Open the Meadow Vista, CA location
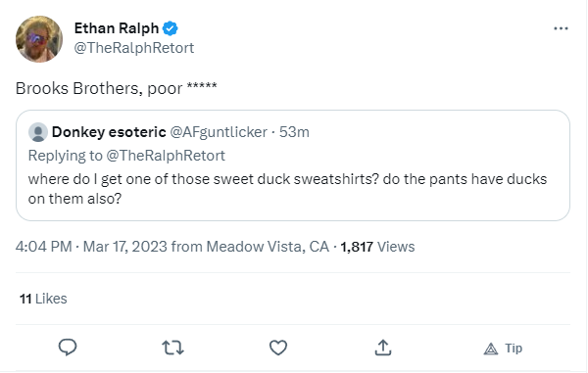The width and height of the screenshot is (588, 373). coord(268,247)
